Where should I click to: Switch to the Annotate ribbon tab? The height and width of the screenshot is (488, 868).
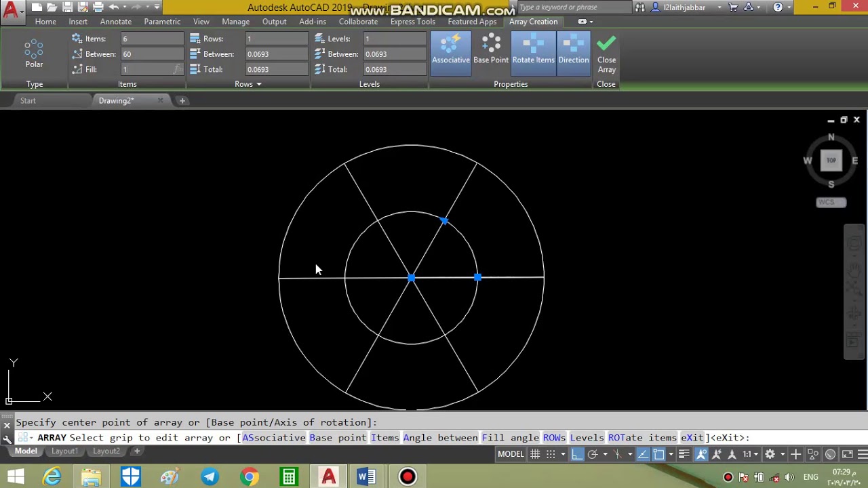click(116, 22)
